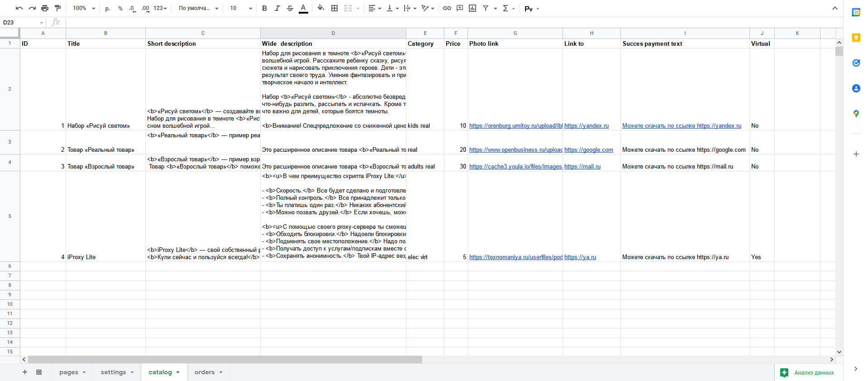This screenshot has height=381, width=868.
Task: Open Google Maps in the side panel
Action: click(x=856, y=114)
